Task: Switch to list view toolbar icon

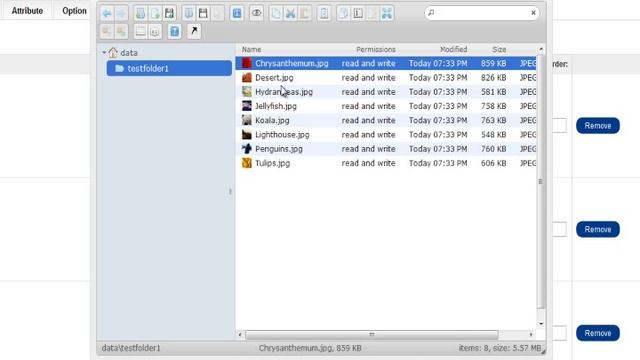Action: 140,31
